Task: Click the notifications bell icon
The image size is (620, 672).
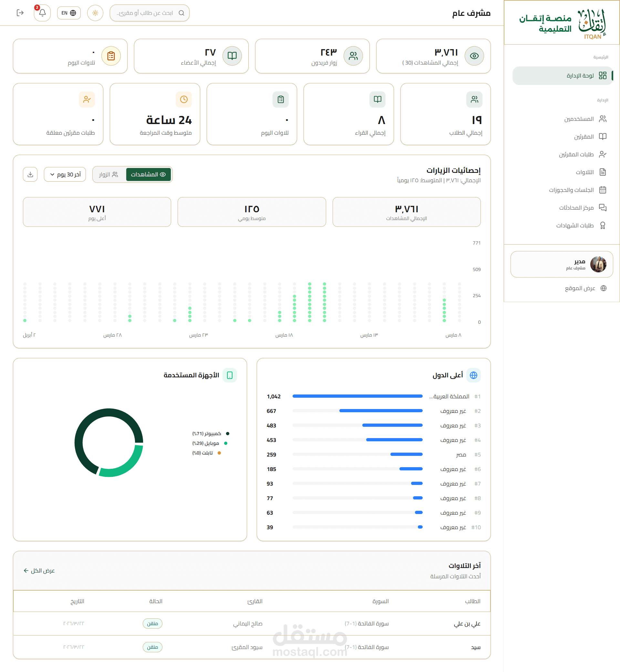Action: (x=42, y=13)
